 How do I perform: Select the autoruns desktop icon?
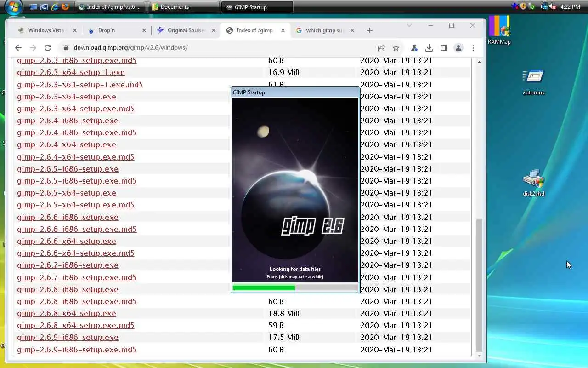pyautogui.click(x=533, y=82)
